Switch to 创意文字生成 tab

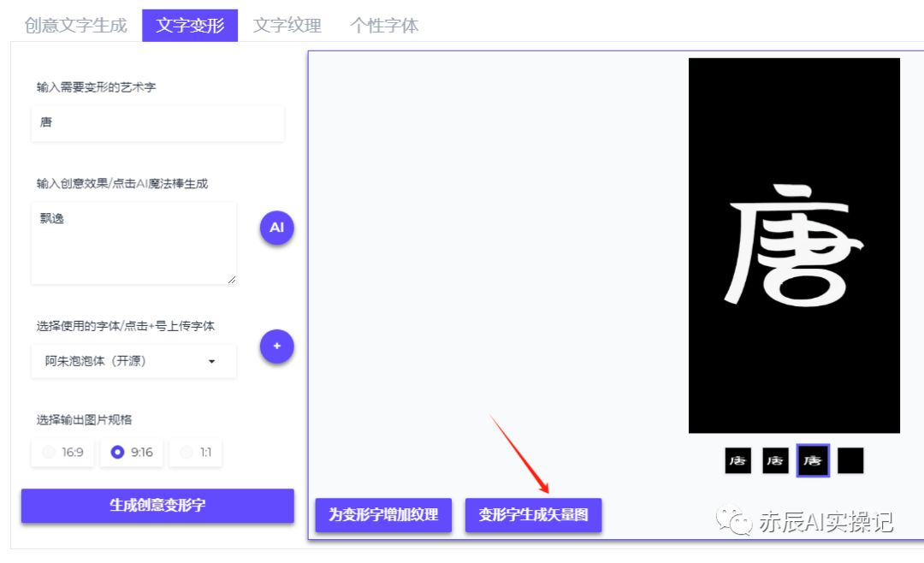coord(76,26)
